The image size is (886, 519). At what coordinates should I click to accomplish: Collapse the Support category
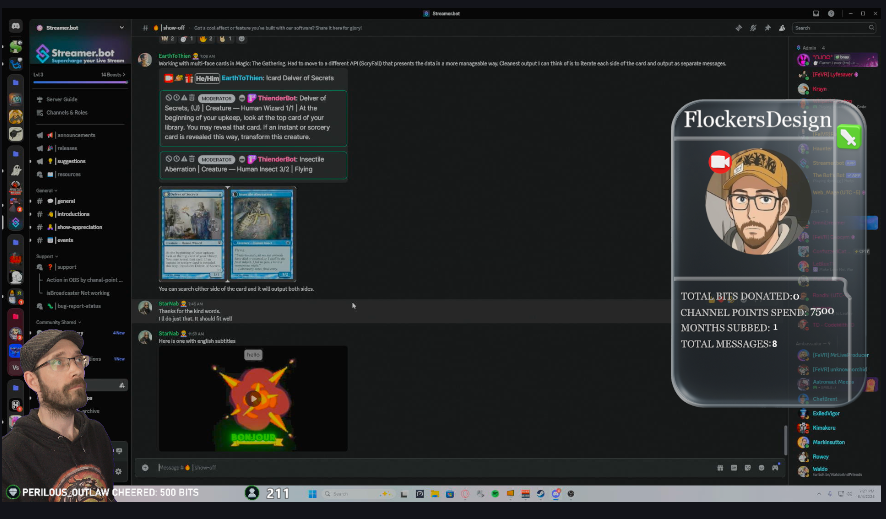click(46, 256)
